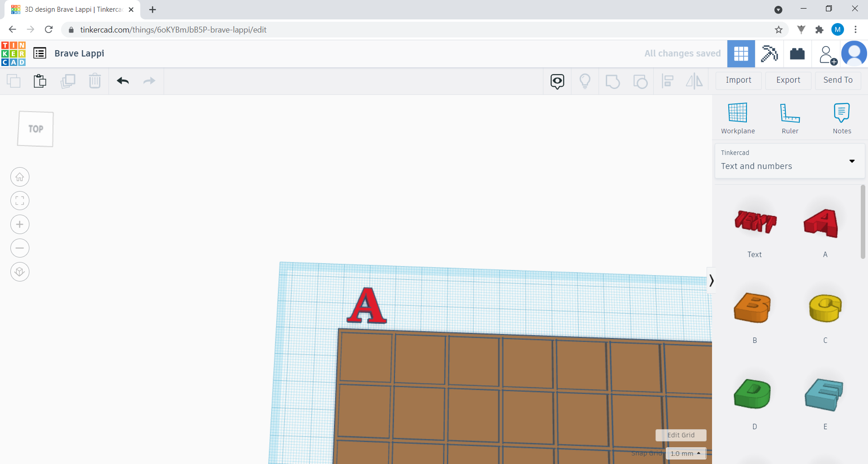Click the Mirror tool icon

coord(694,81)
